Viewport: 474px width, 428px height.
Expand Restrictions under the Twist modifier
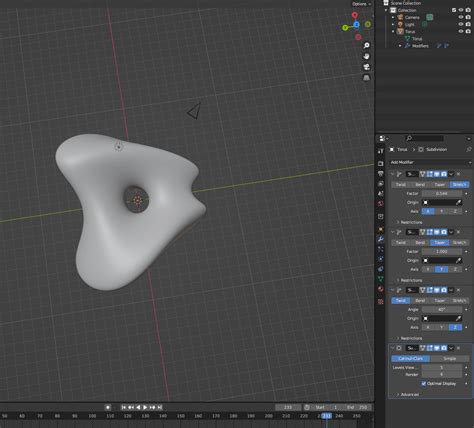(x=411, y=338)
